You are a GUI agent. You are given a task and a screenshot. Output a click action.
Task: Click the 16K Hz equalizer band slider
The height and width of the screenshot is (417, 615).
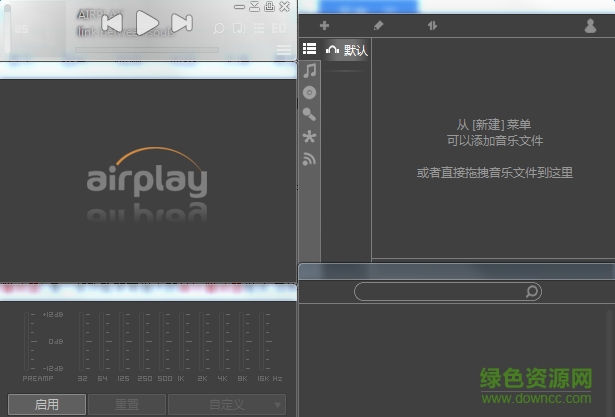(262, 341)
